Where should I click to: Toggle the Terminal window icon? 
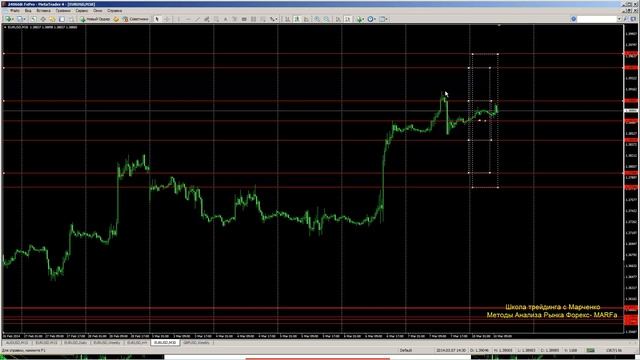pyautogui.click(x=62, y=19)
